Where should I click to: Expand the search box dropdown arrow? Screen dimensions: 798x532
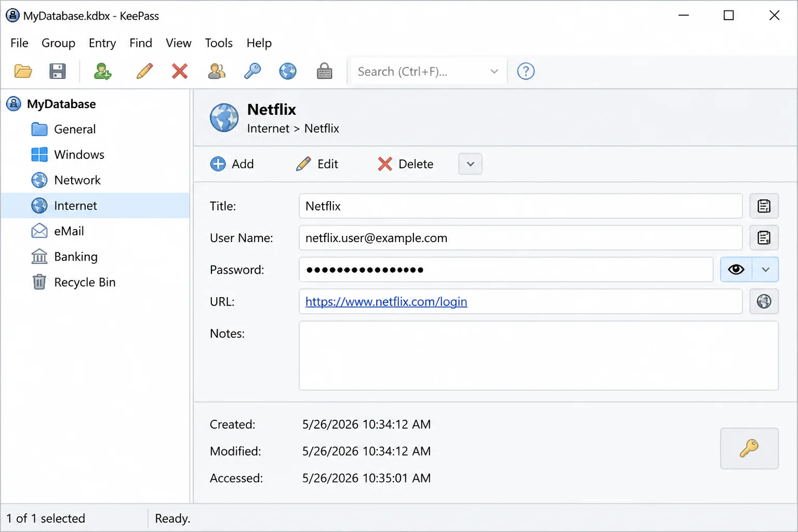tap(494, 71)
